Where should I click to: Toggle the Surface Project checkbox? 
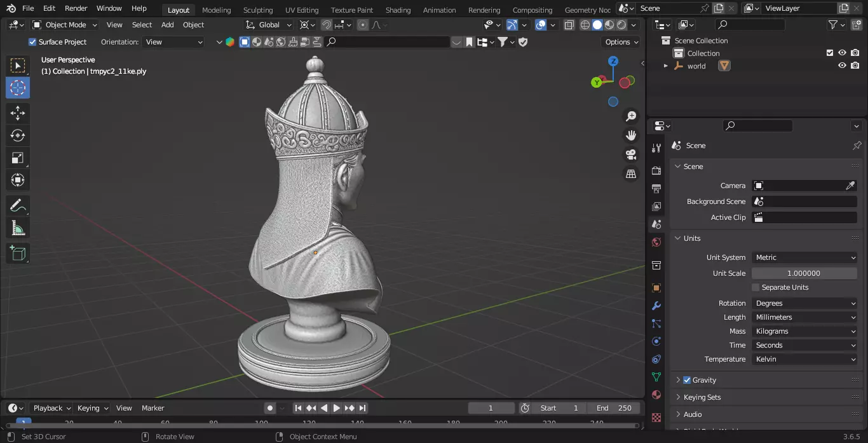point(32,42)
